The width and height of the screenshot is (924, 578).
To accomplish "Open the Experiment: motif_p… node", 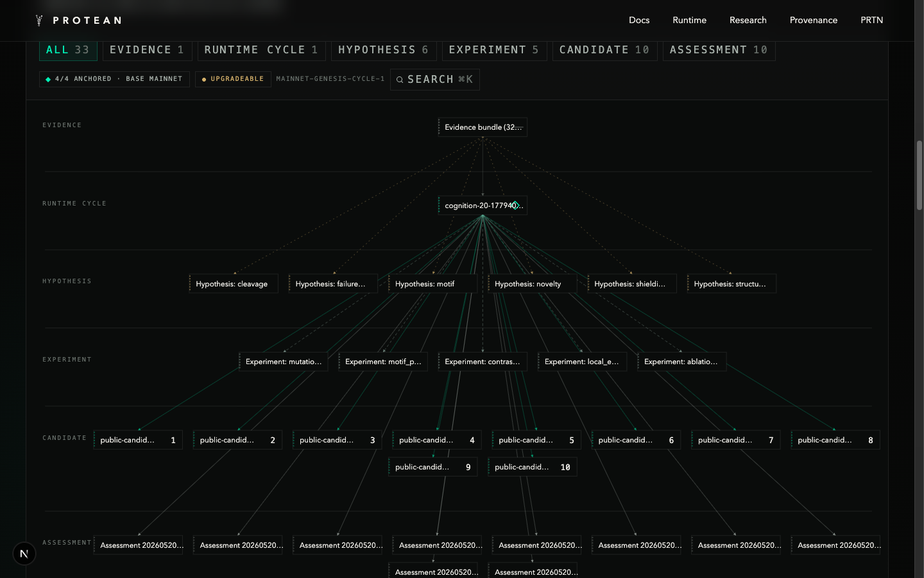I will [383, 362].
